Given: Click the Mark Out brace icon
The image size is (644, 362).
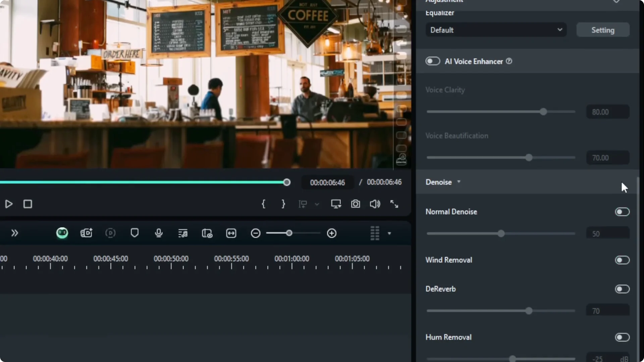Looking at the screenshot, I should click(x=283, y=204).
